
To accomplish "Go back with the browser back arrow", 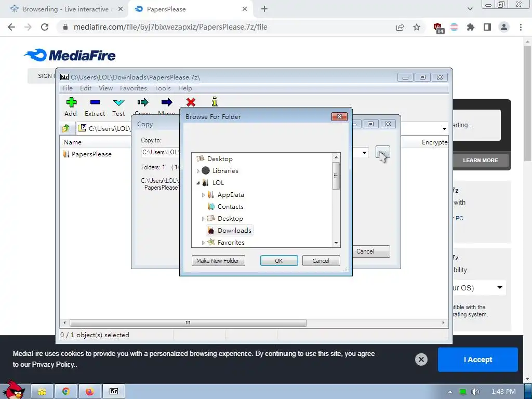I will pyautogui.click(x=11, y=27).
